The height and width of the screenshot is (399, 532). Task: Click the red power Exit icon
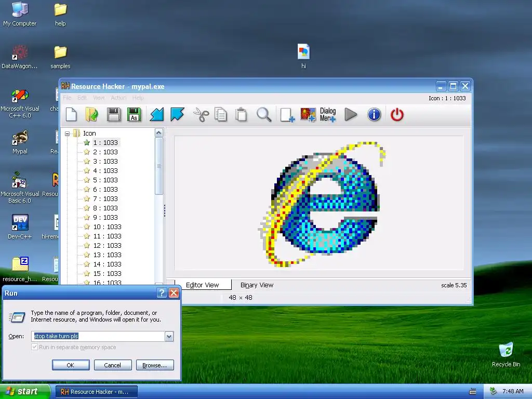pos(396,115)
